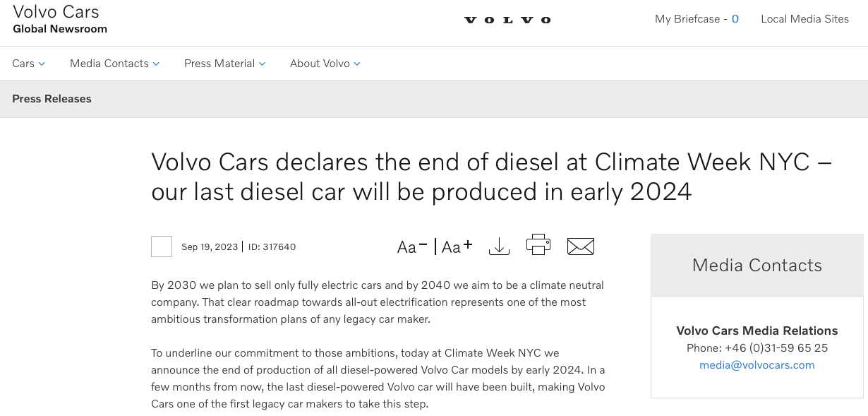Click the press release headline text
This screenshot has width=868, height=416.
pos(491,177)
